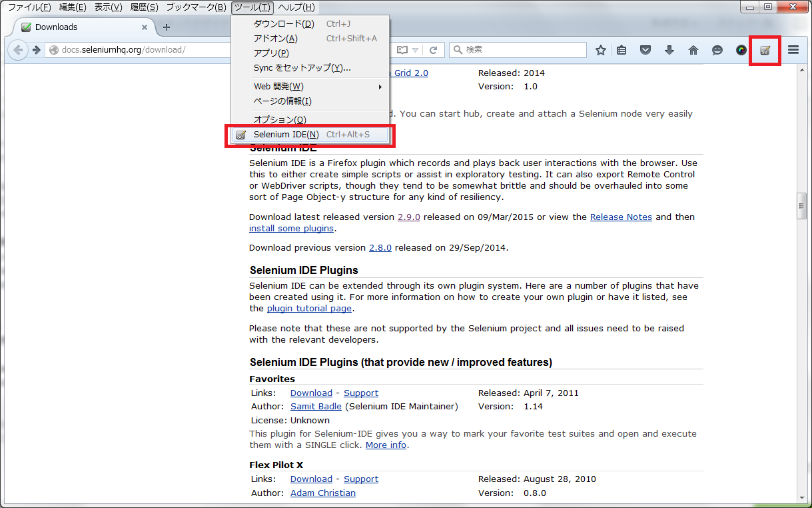
Task: Select アプリ from Tools menu
Action: click(x=310, y=53)
